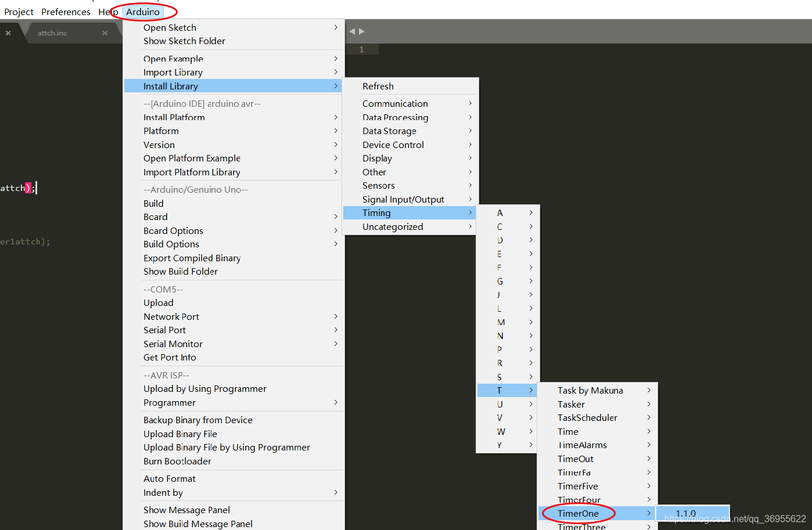Install TimerOne version 1.1.0
The width and height of the screenshot is (812, 530).
693,514
